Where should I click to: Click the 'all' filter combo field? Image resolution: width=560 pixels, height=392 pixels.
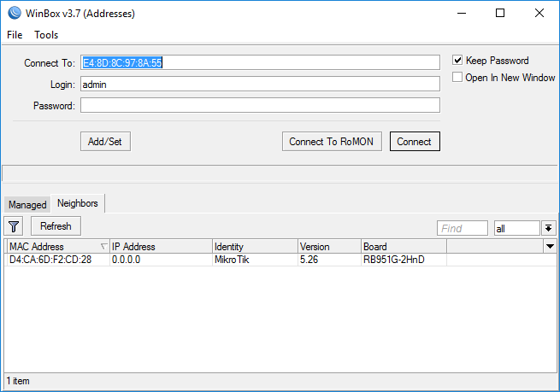coord(516,228)
